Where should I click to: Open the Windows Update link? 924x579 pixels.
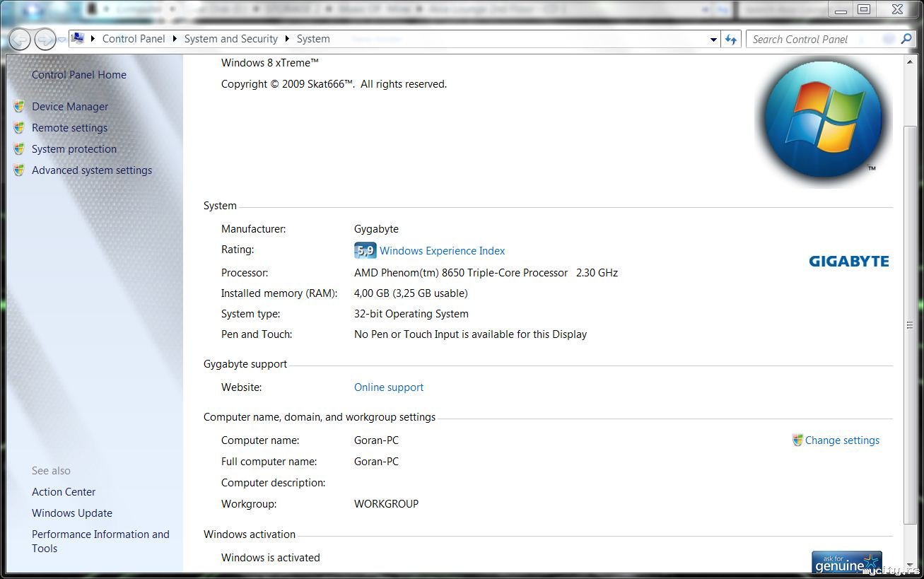(x=72, y=513)
